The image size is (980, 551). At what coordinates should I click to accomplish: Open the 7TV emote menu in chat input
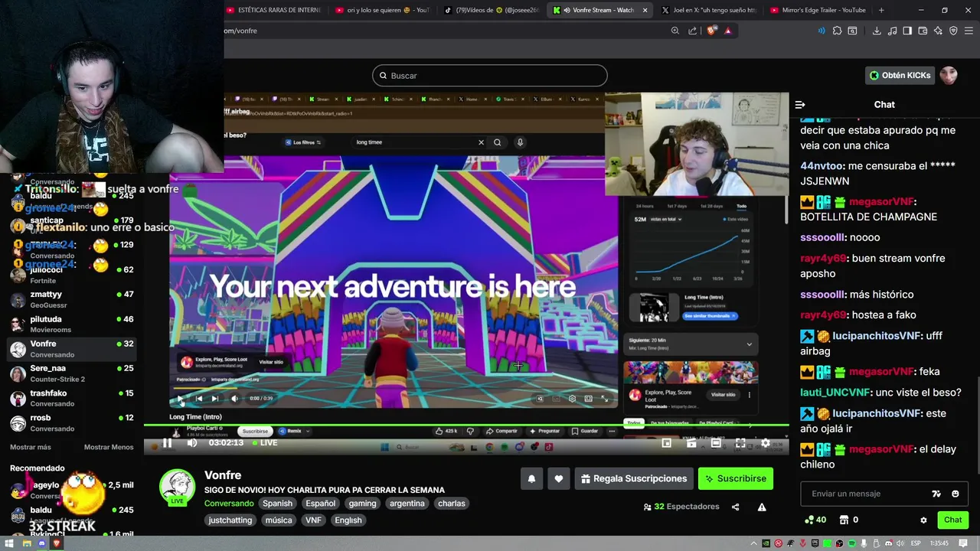tap(936, 494)
